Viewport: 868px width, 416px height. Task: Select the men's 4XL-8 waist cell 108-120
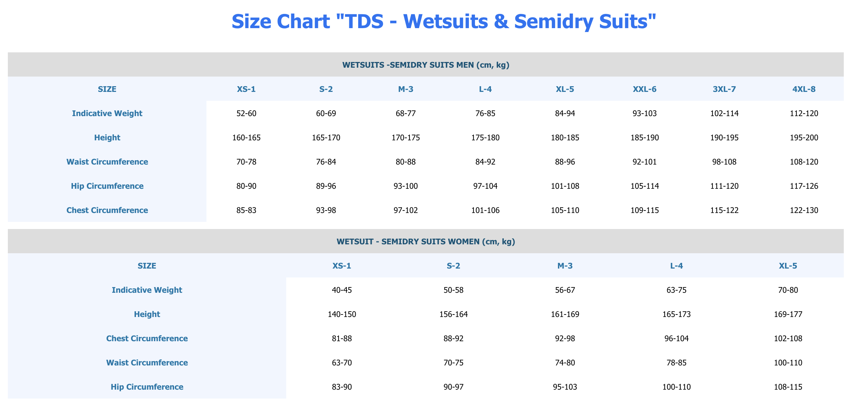[x=804, y=162]
